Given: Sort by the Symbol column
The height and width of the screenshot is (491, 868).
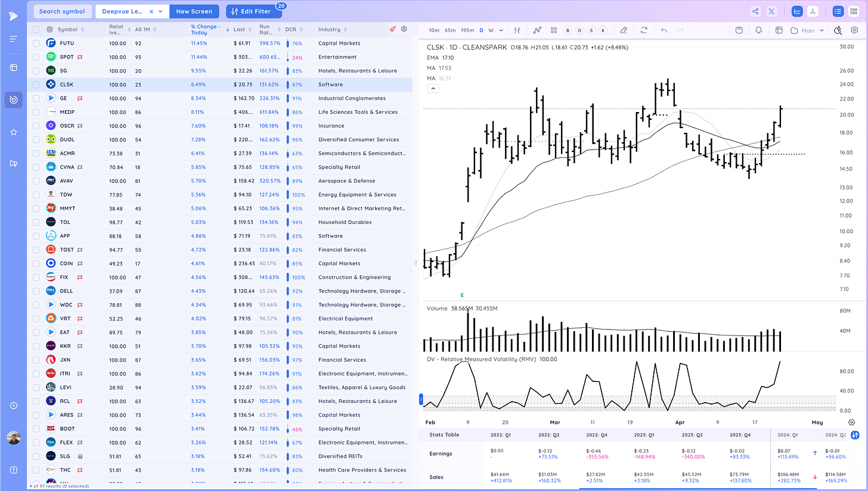Looking at the screenshot, I should coord(70,29).
